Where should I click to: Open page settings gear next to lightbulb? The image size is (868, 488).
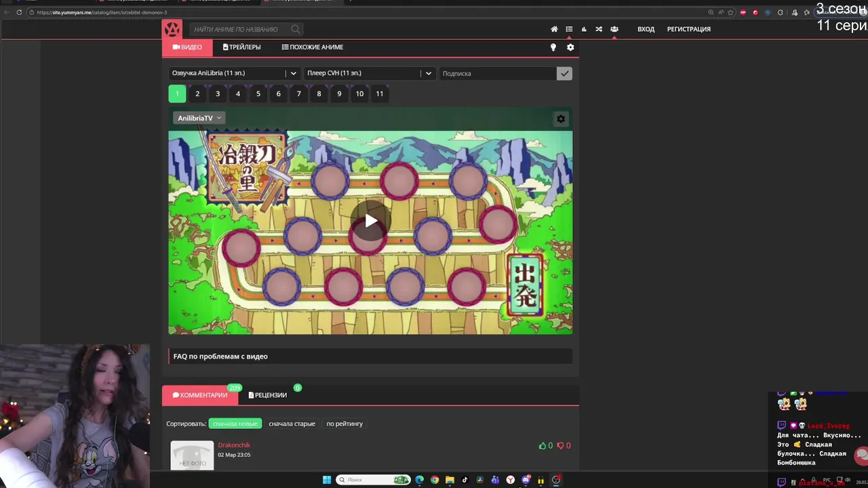(x=570, y=47)
